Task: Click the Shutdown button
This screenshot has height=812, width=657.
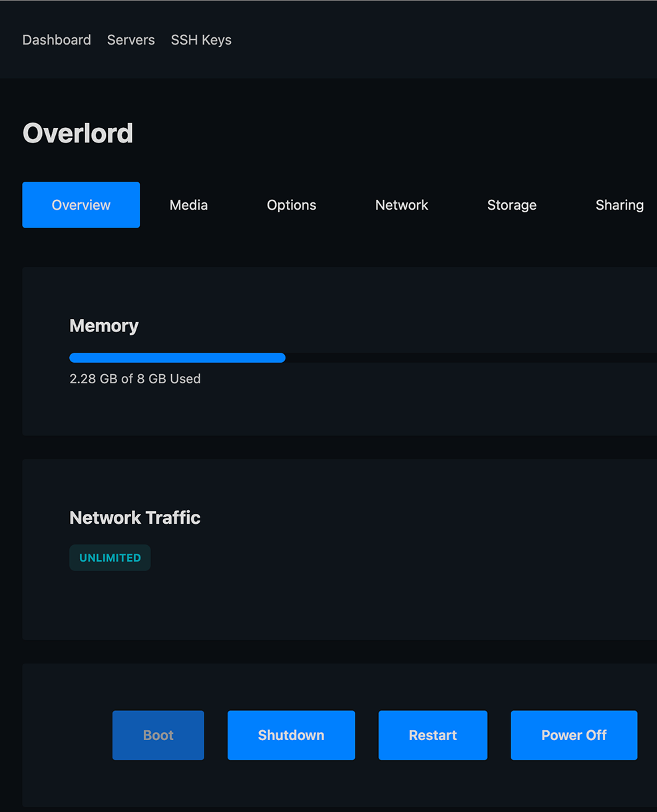Action: tap(291, 735)
